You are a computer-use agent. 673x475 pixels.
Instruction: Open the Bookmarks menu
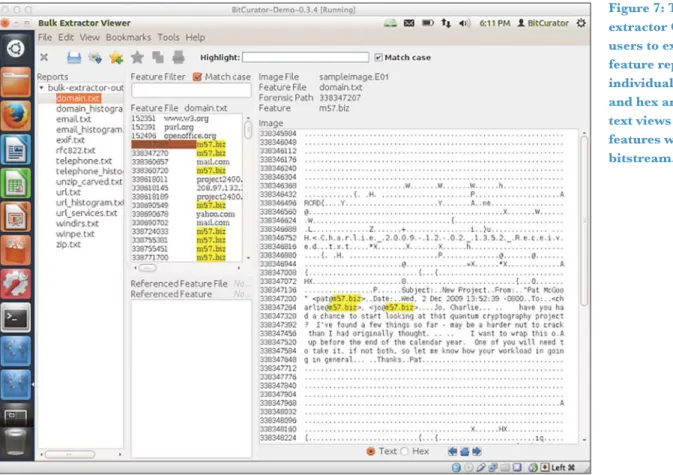pos(128,38)
